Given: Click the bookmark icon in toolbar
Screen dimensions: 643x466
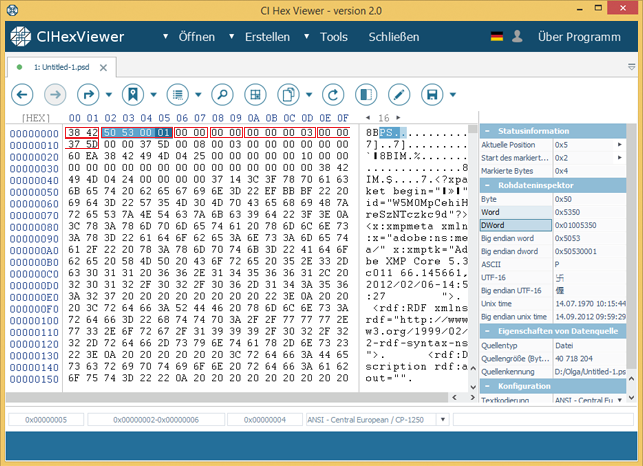Looking at the screenshot, I should click(132, 95).
